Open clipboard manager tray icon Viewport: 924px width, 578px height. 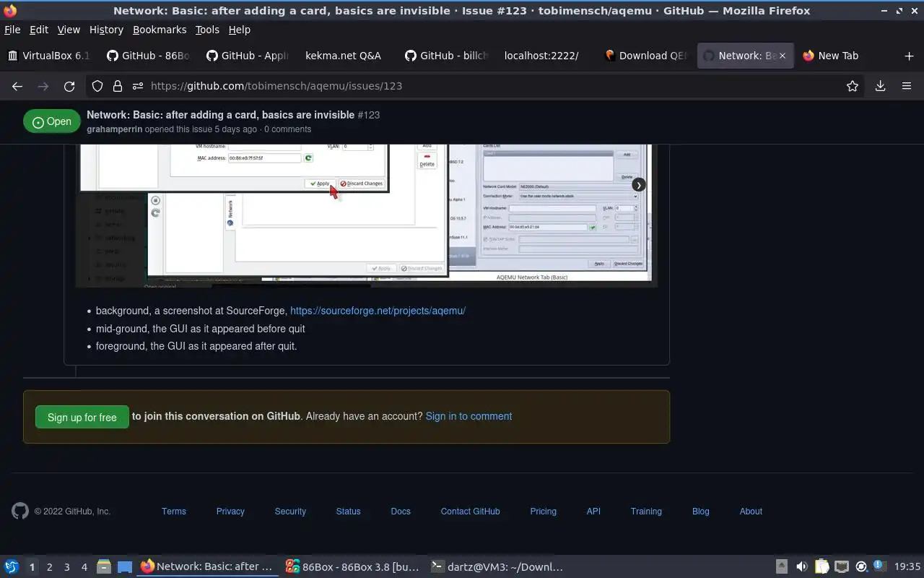pyautogui.click(x=821, y=566)
